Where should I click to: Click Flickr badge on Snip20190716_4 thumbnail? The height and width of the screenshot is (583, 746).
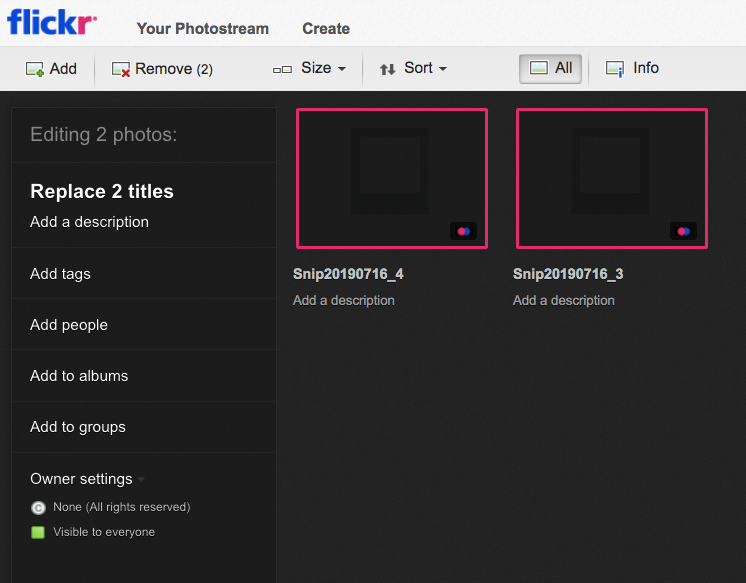pyautogui.click(x=463, y=231)
